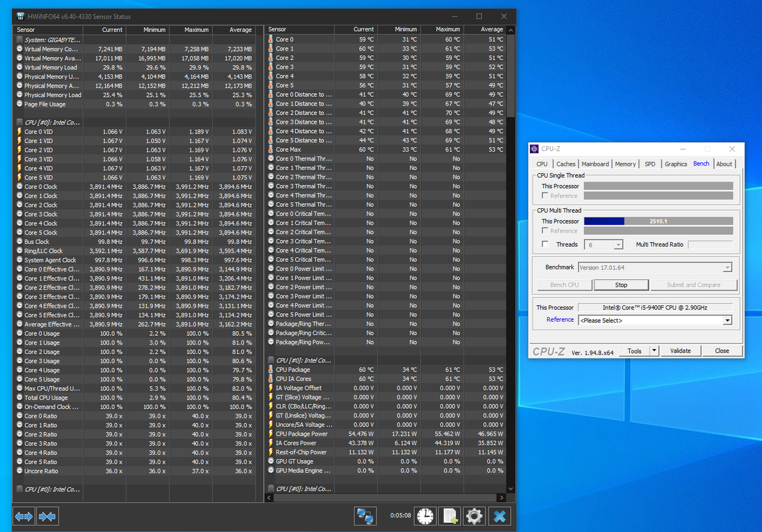Click the log file start icon
This screenshot has width=762, height=532.
coord(449,516)
